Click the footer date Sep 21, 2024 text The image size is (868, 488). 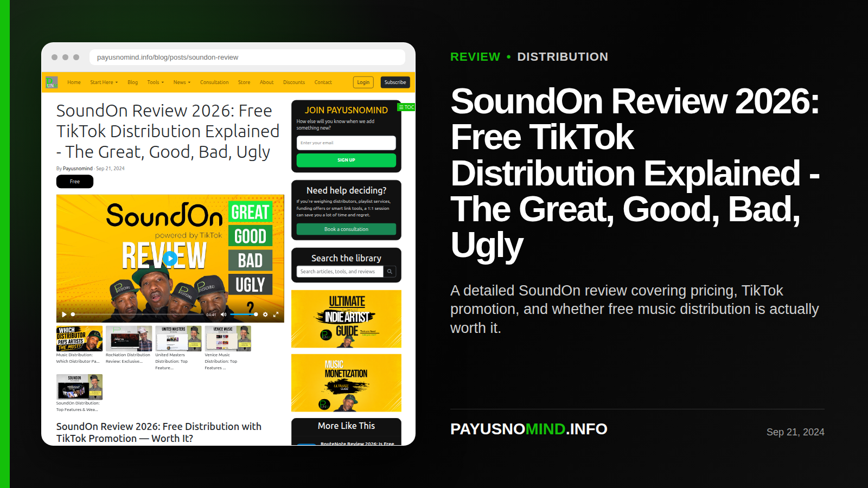[795, 432]
